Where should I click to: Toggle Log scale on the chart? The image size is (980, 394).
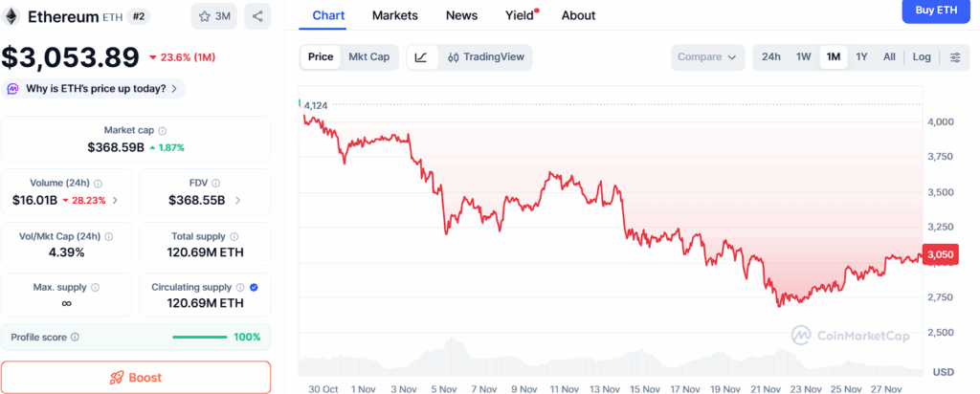tap(922, 57)
